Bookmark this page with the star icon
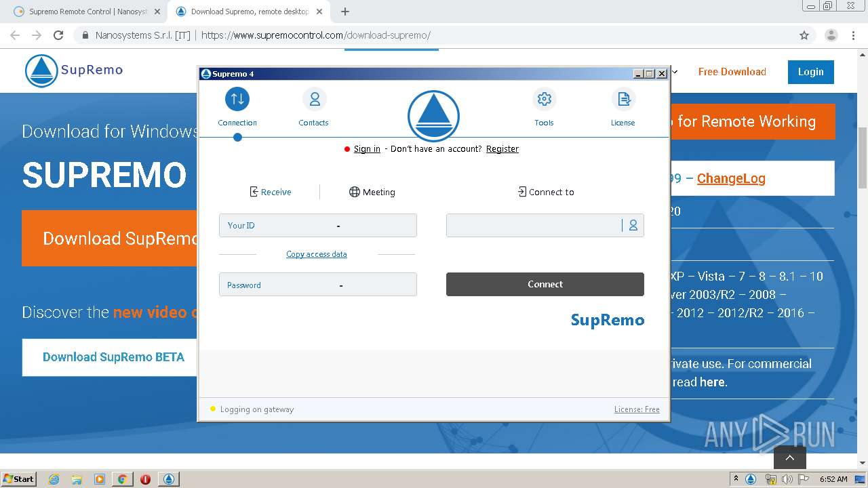This screenshot has height=488, width=868. [x=804, y=35]
